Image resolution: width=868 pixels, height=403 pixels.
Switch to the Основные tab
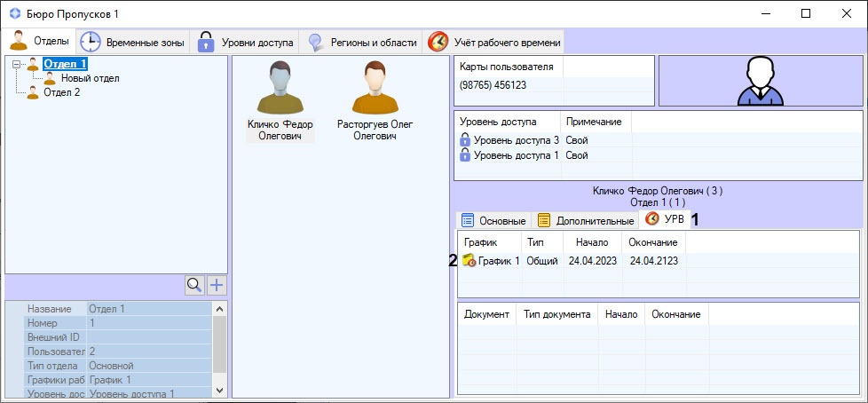pyautogui.click(x=493, y=220)
